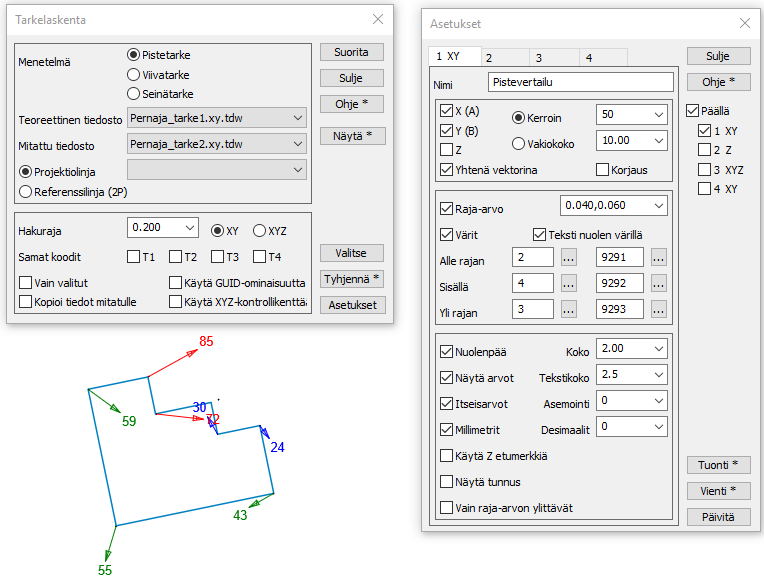Image resolution: width=764 pixels, height=588 pixels.
Task: Click the browse button beside Alle rajan color 2
Action: point(569,258)
